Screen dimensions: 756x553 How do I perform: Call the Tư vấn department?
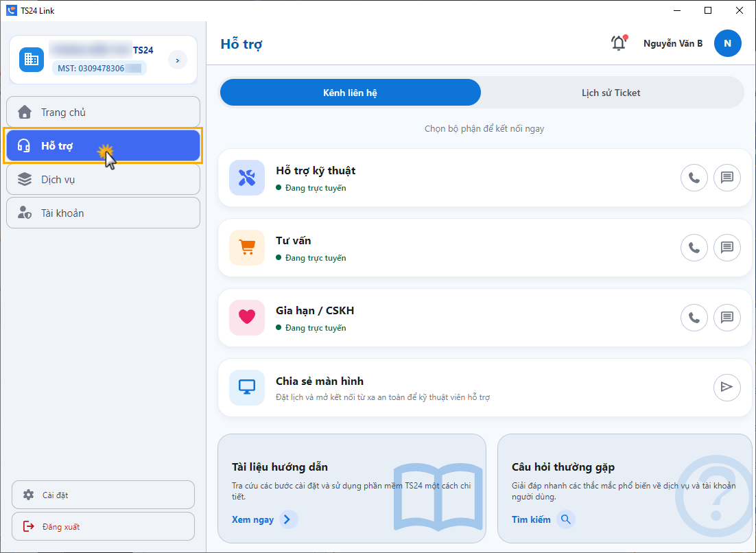pyautogui.click(x=694, y=248)
